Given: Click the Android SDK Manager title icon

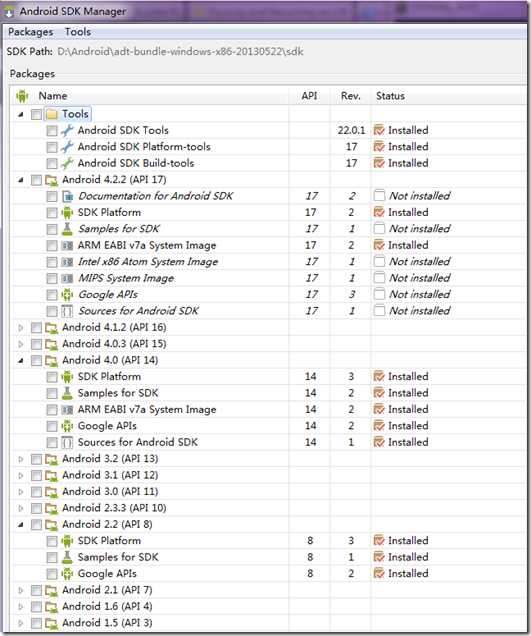Looking at the screenshot, I should click(x=10, y=12).
